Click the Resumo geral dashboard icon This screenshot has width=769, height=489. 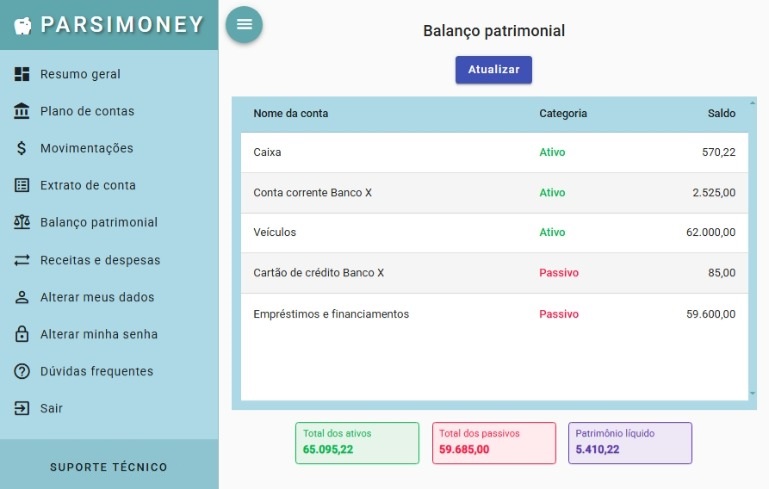coord(22,74)
